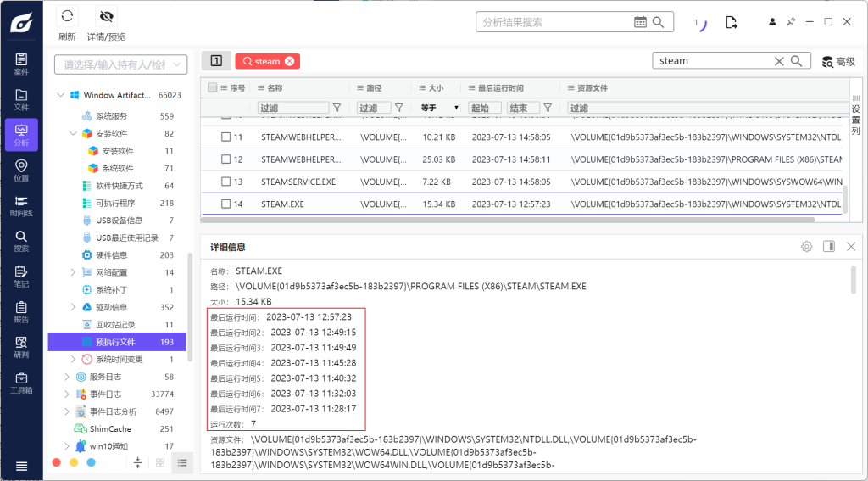Image resolution: width=868 pixels, height=481 pixels.
Task: Open the calendar icon in search bar
Action: [642, 22]
